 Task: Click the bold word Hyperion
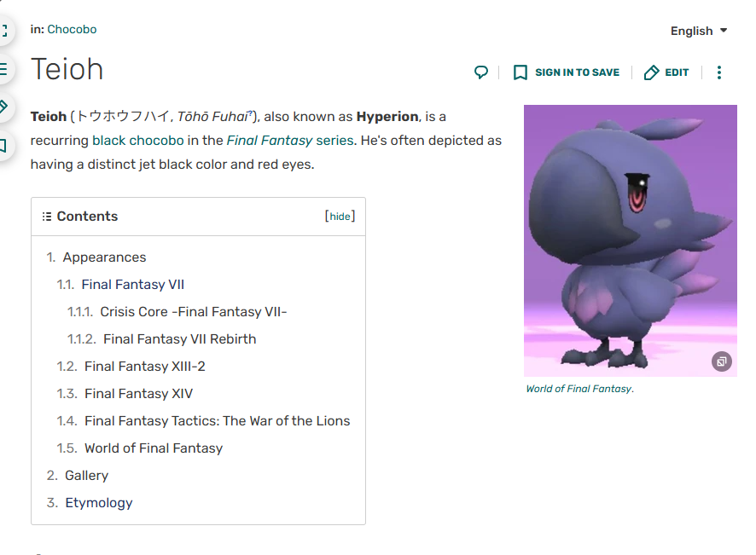pyautogui.click(x=387, y=117)
